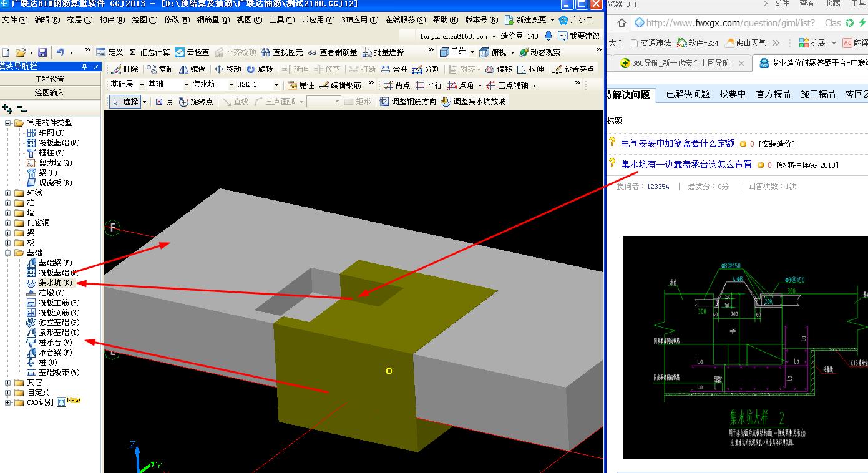868x473 pixels.
Task: Click 调整钢筋方向 adjust rebar direction
Action: click(408, 102)
